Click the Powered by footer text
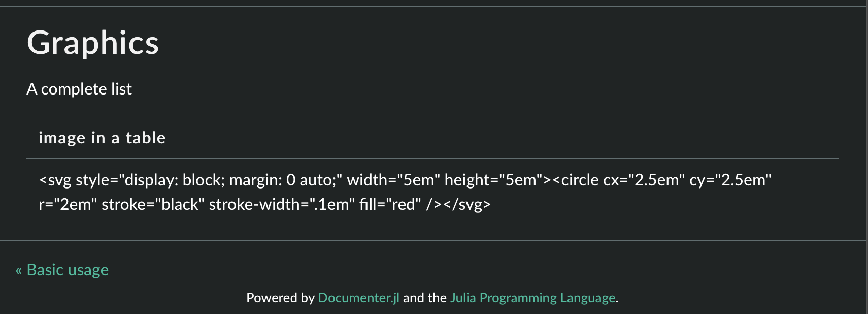Viewport: 868px width, 314px height. pos(280,298)
